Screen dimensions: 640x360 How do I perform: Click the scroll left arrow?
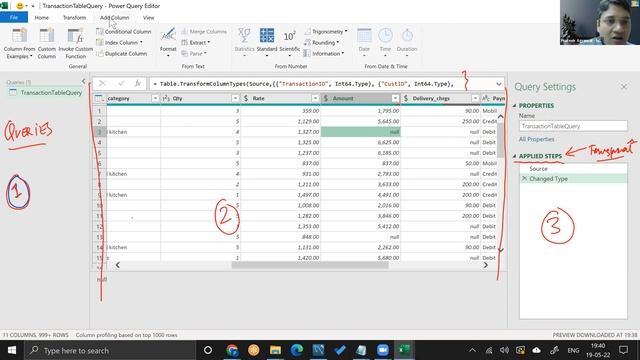point(118,265)
